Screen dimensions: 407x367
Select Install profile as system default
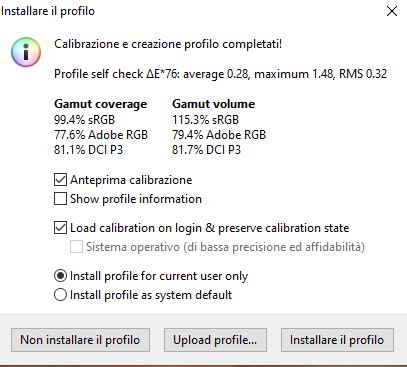60,295
